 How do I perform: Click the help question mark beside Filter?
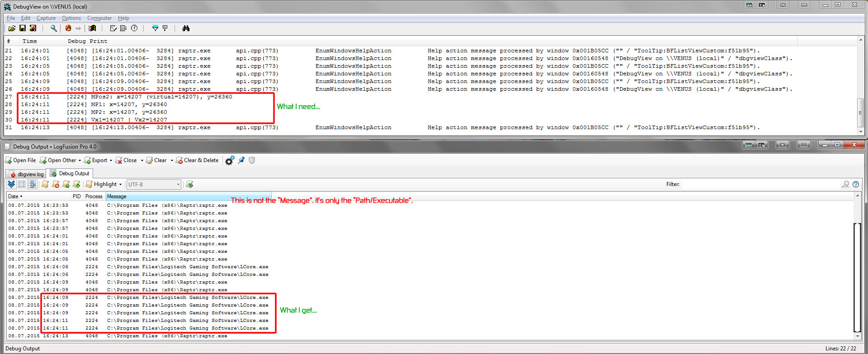click(856, 184)
